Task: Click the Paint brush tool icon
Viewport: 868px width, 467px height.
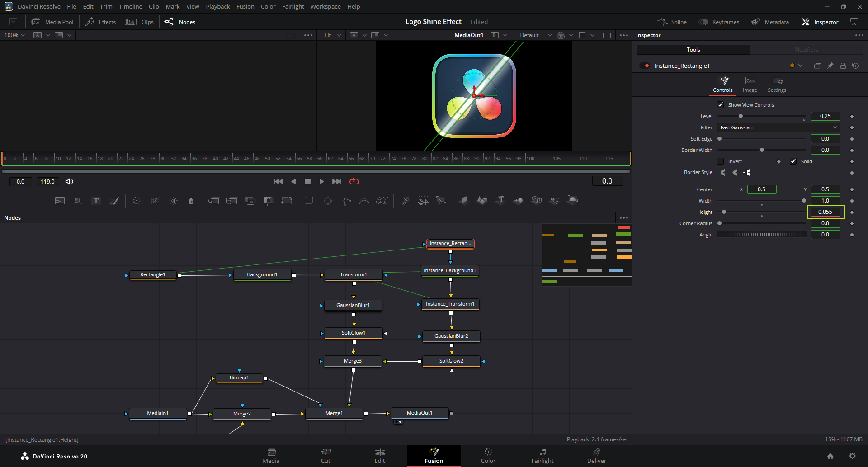Action: point(114,201)
